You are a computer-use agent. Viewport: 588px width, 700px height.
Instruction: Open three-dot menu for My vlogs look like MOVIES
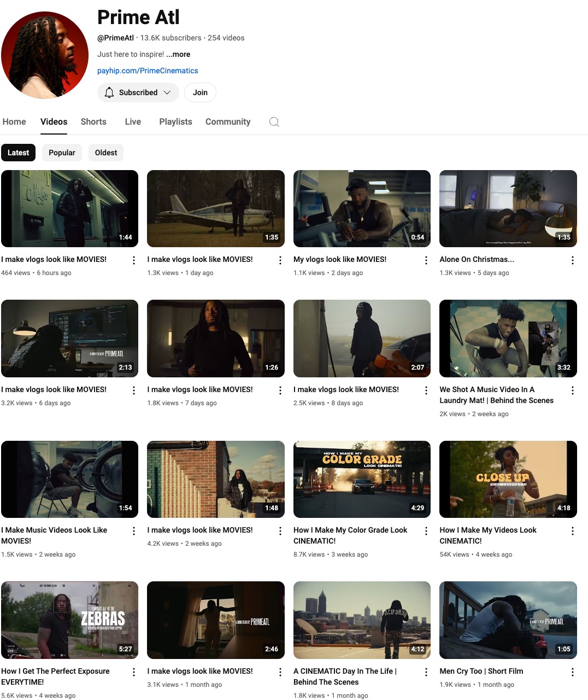coord(426,260)
